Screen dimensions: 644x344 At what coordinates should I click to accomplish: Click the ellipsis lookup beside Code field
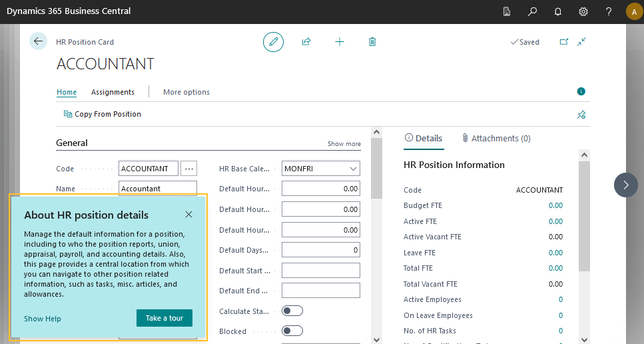coord(190,169)
